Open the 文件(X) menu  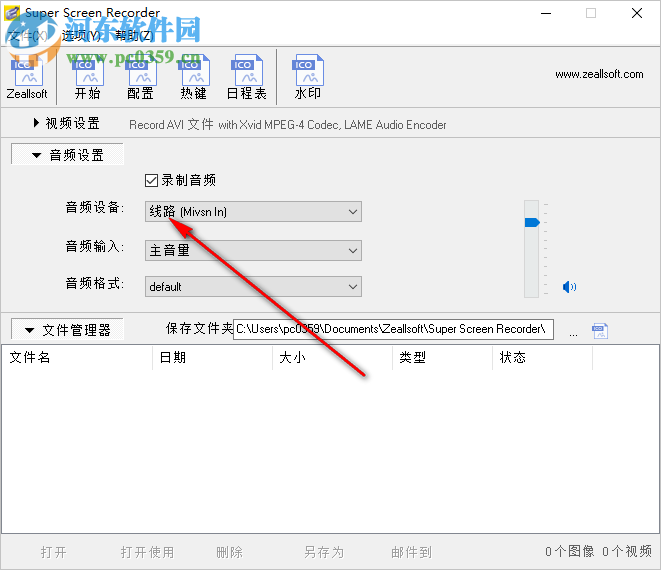pyautogui.click(x=28, y=35)
